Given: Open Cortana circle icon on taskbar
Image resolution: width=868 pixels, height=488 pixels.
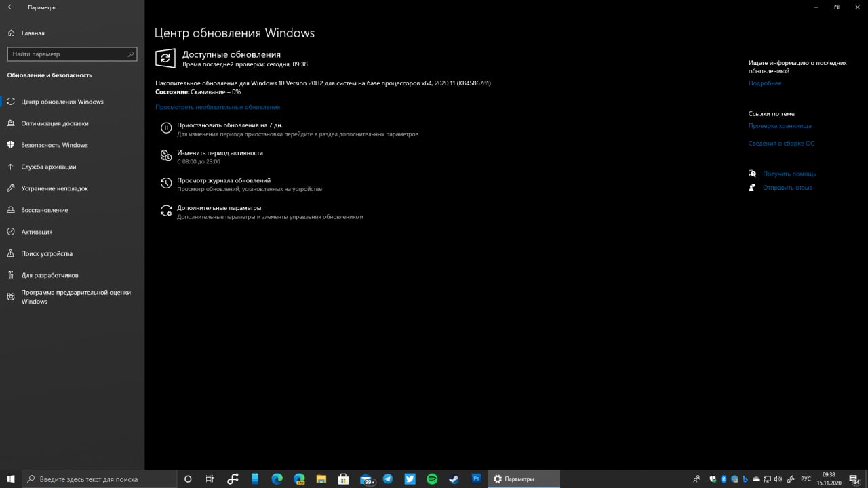Looking at the screenshot, I should click(x=189, y=479).
